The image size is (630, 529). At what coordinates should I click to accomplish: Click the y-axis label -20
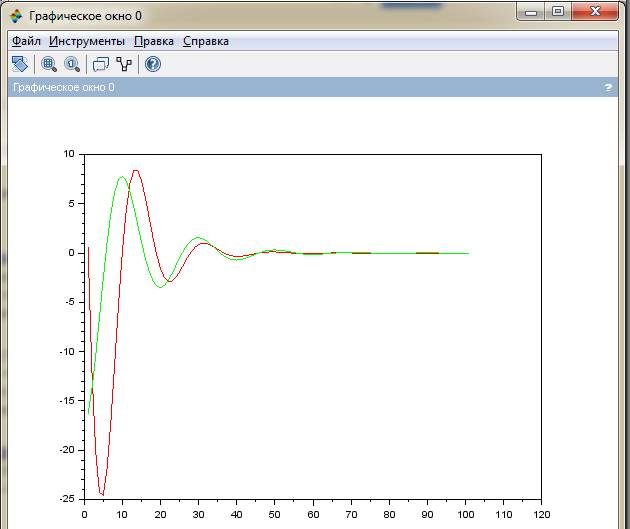(67, 450)
